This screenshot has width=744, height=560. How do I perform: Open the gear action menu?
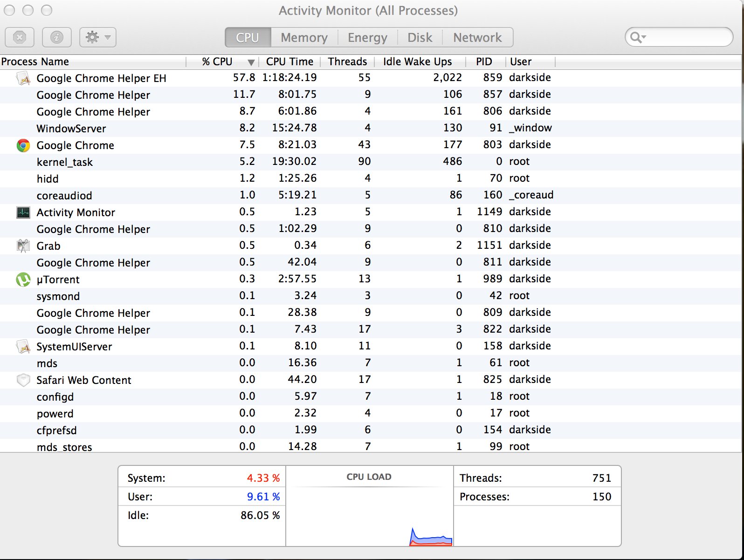coord(98,37)
